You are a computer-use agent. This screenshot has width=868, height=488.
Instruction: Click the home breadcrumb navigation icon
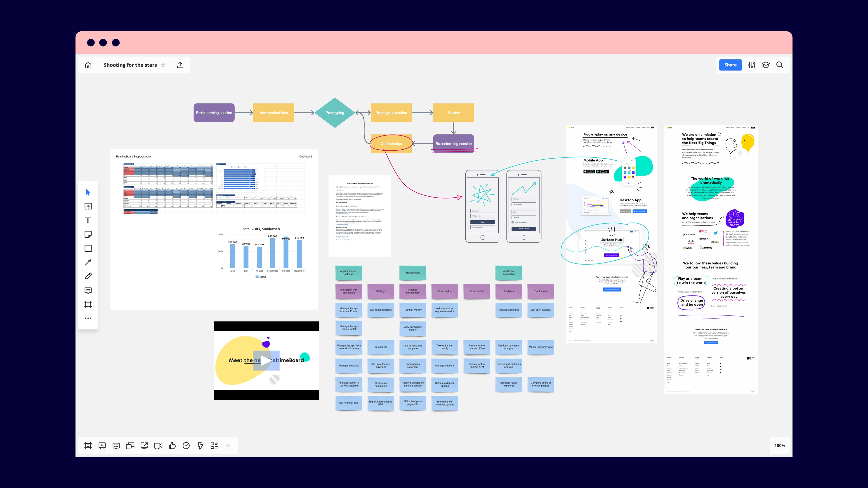[88, 65]
